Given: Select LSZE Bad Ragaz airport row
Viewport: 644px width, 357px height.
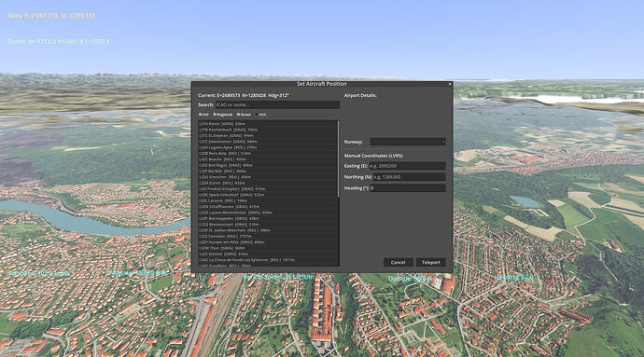Looking at the screenshot, I should (268, 165).
